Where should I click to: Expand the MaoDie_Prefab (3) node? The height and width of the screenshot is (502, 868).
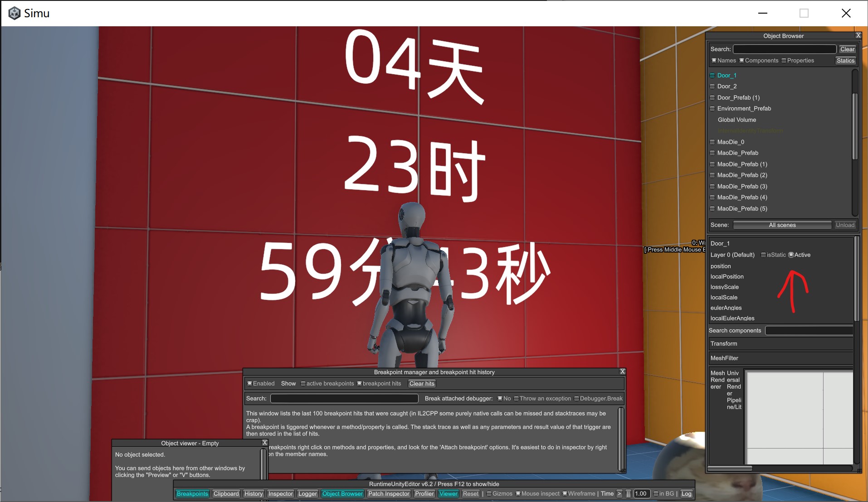coord(712,186)
